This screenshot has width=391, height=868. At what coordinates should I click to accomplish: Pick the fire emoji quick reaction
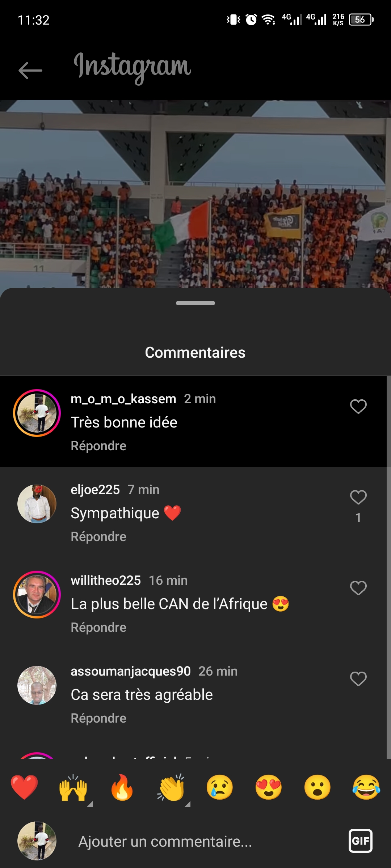click(x=122, y=788)
